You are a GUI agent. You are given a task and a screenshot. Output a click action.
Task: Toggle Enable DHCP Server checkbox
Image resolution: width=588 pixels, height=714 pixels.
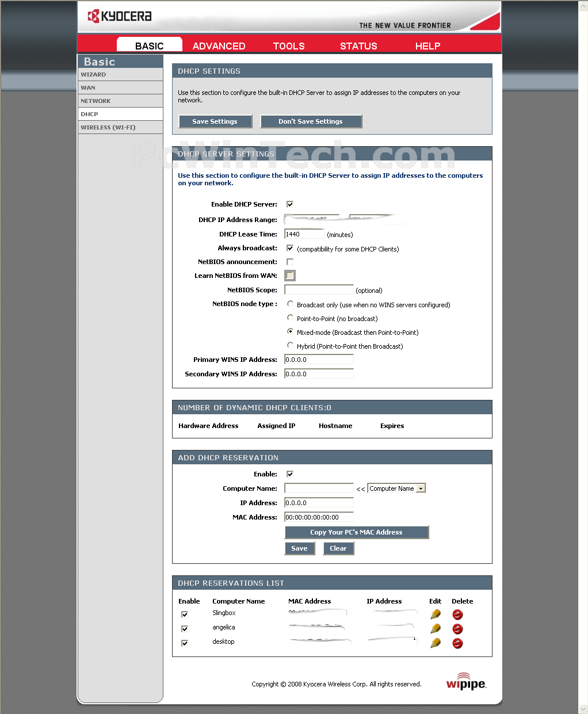[290, 204]
